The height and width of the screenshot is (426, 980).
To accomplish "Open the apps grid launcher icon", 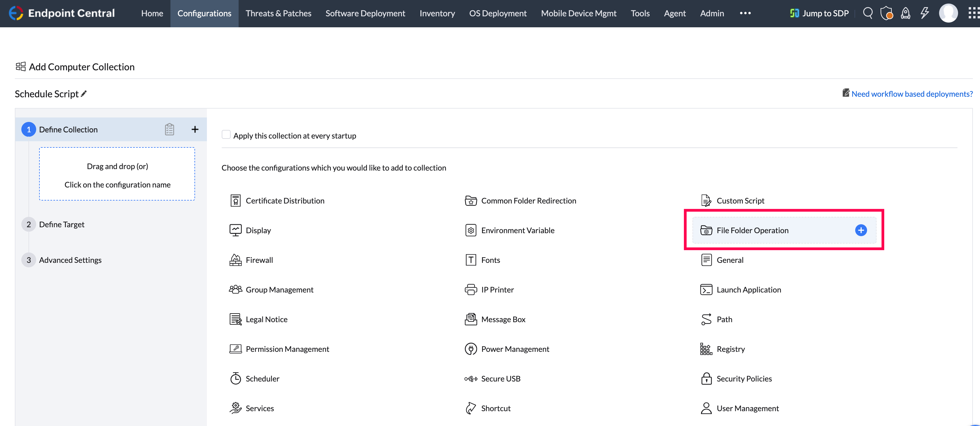I will [x=973, y=13].
